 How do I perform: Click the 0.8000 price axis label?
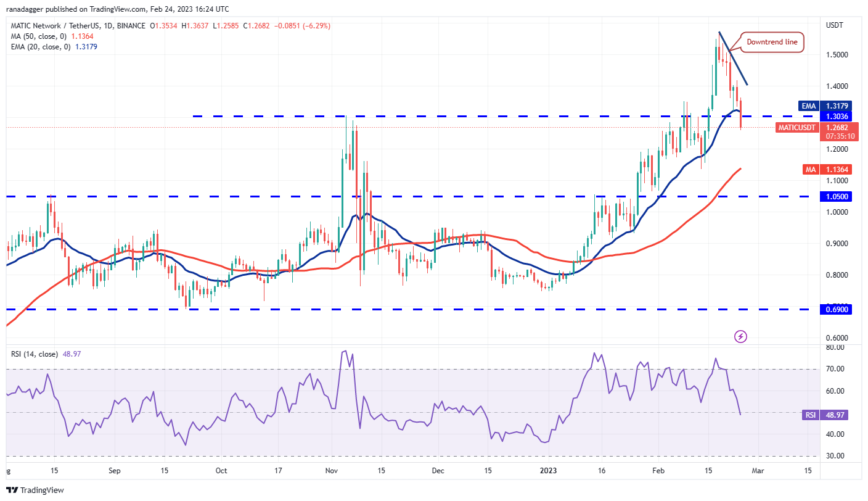tap(837, 275)
